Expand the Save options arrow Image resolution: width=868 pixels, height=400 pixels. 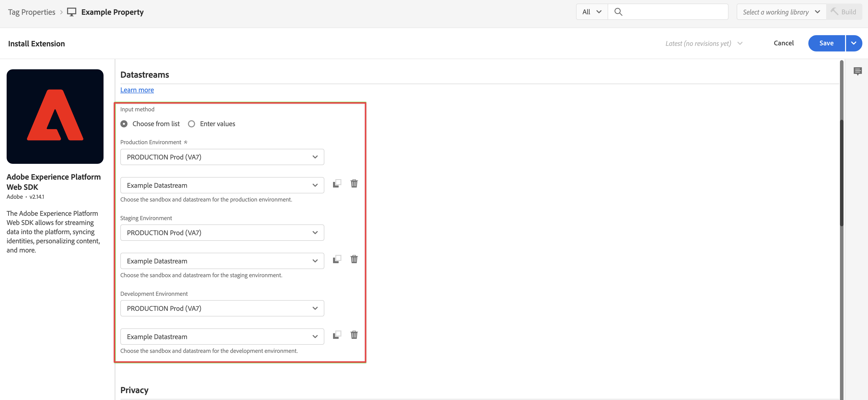pos(853,43)
